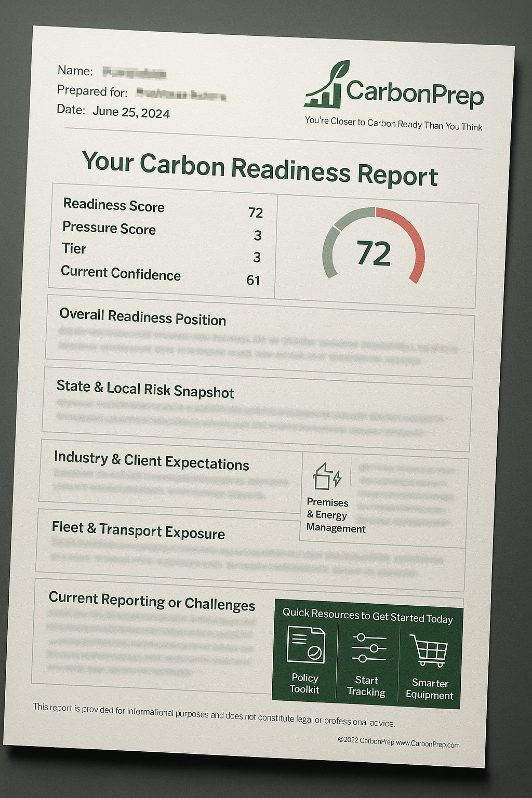
Task: Click the Start Tracking sliders icon
Action: click(x=369, y=647)
